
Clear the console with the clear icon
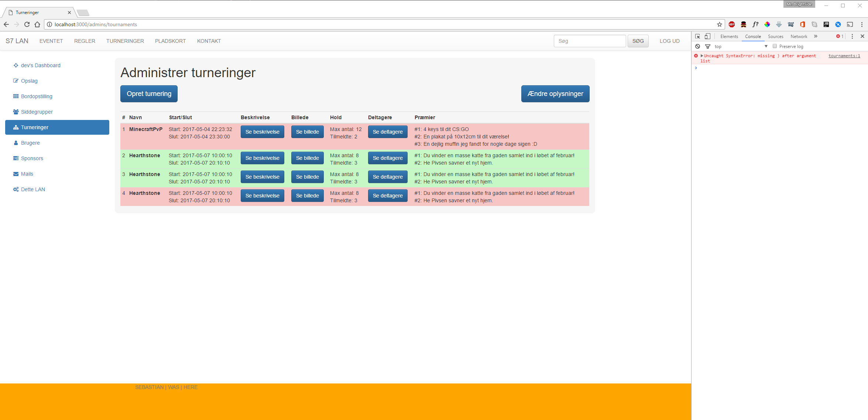coord(697,46)
